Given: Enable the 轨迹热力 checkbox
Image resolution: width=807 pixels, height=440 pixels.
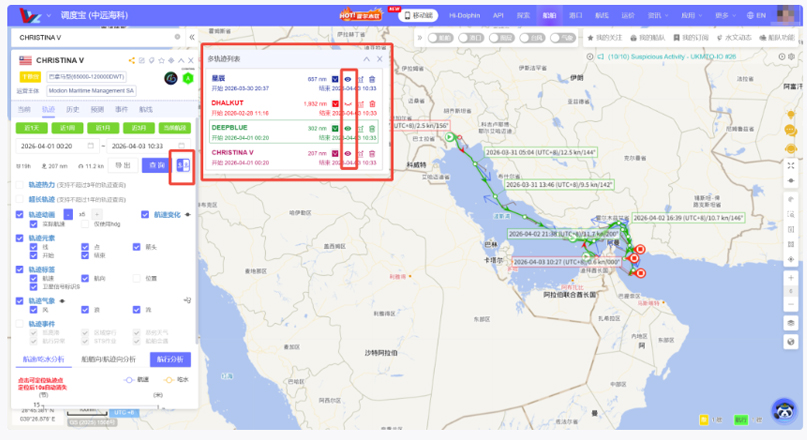Looking at the screenshot, I should (21, 186).
